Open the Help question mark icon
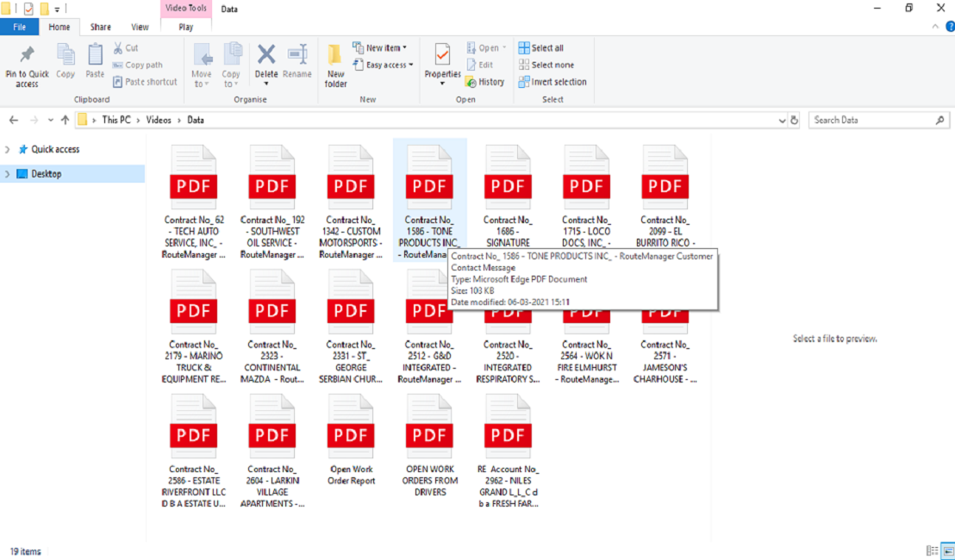Viewport: 955px width, 560px height. point(950,27)
